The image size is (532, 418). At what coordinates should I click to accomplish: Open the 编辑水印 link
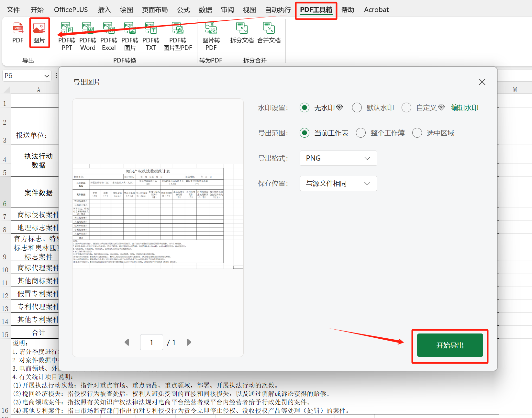(x=464, y=107)
